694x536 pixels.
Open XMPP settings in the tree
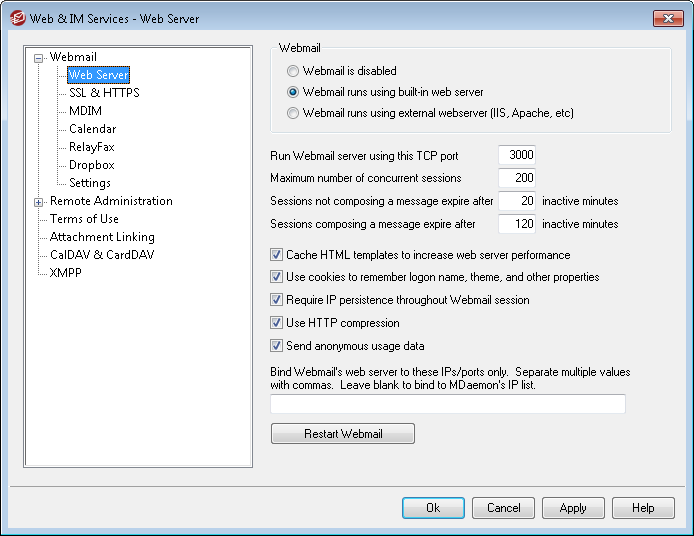tap(66, 273)
